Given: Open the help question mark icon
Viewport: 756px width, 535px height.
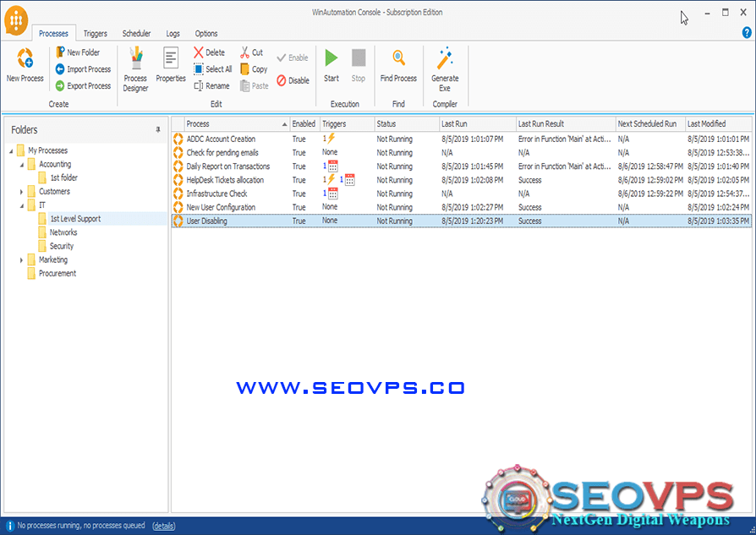Looking at the screenshot, I should click(747, 33).
